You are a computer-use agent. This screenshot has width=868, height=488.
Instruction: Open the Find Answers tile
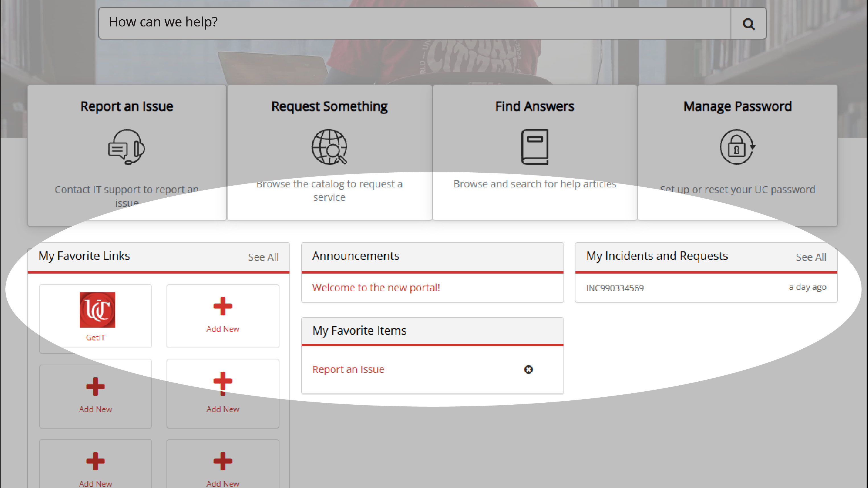(534, 106)
